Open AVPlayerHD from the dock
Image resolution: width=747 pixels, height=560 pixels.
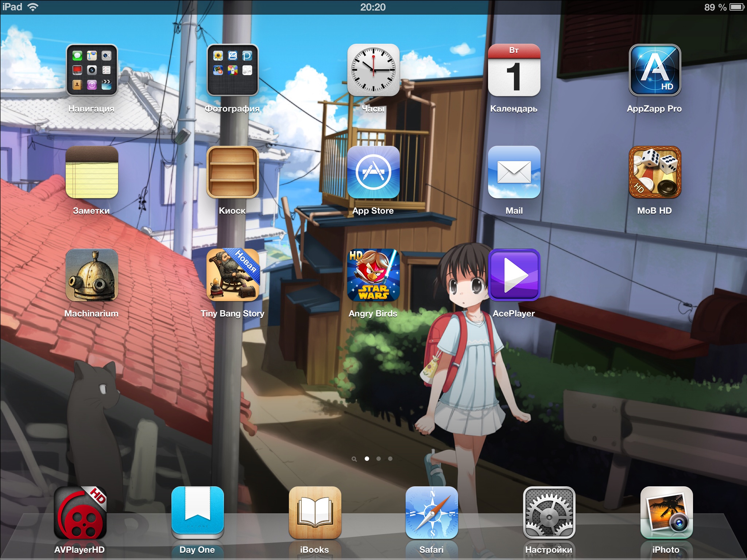(80, 513)
